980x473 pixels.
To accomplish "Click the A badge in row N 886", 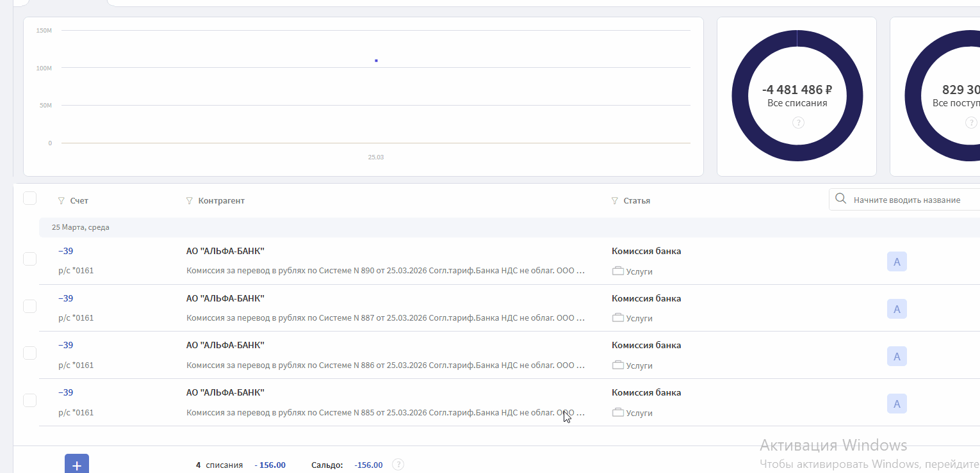I will tap(897, 357).
